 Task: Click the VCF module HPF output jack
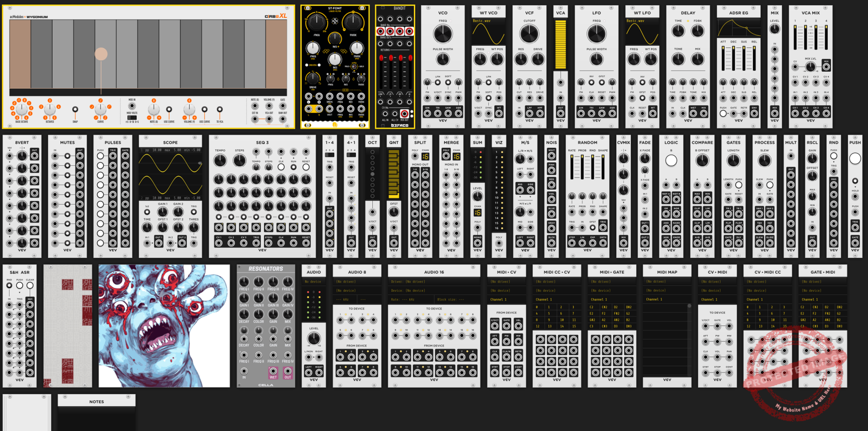click(540, 113)
